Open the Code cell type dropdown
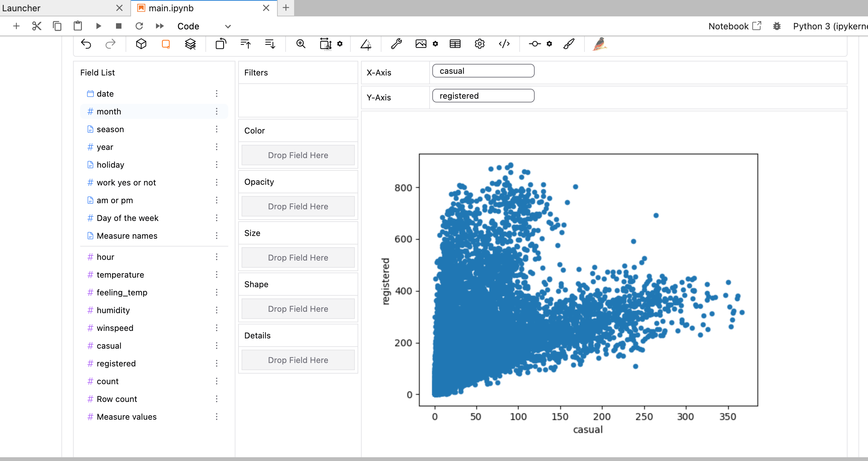 pyautogui.click(x=204, y=26)
